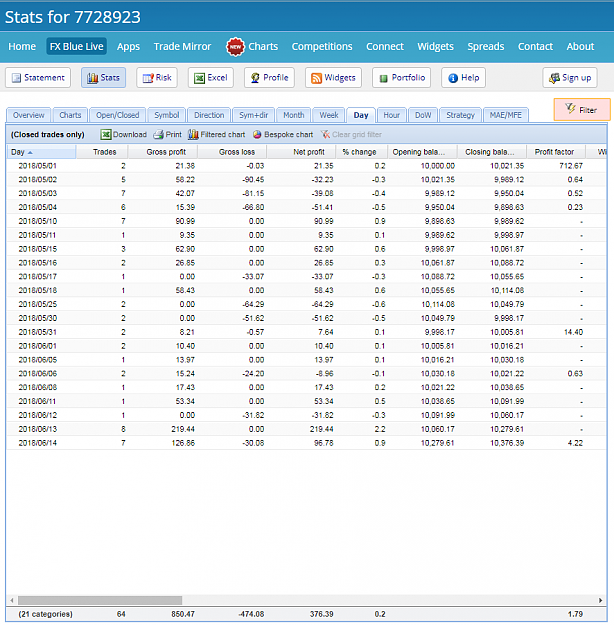Open the Apps menu
Screen dimensions: 614x625
(x=128, y=47)
